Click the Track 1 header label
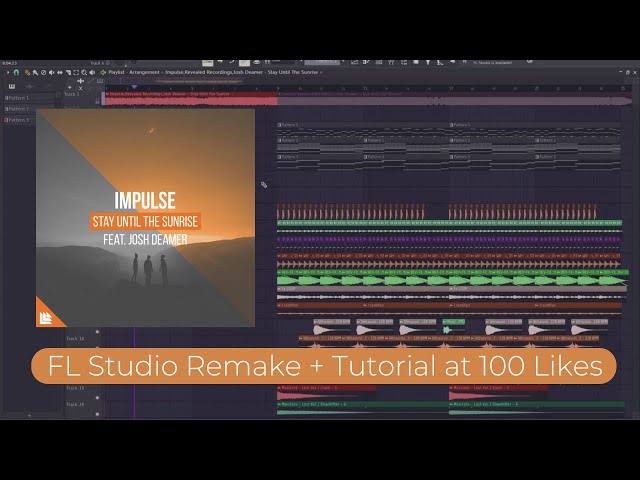The image size is (640, 480). click(x=71, y=94)
